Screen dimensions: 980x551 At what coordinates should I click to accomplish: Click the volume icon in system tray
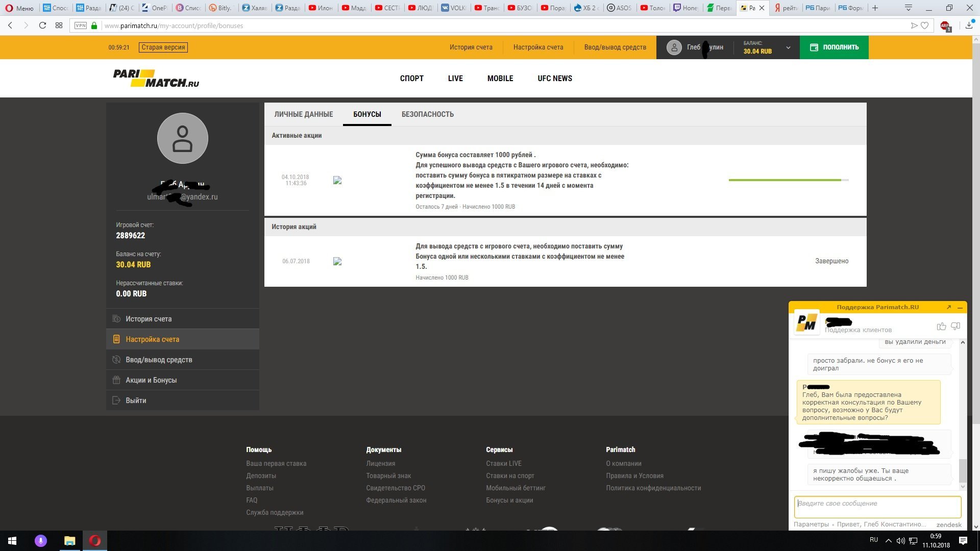[900, 541]
